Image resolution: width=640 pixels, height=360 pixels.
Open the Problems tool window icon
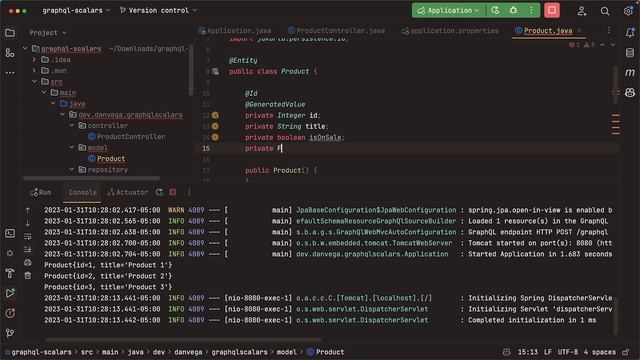(10, 313)
